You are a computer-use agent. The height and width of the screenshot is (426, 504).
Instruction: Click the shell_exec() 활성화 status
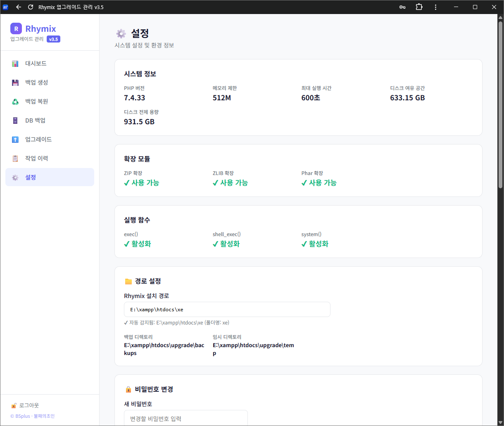point(226,244)
